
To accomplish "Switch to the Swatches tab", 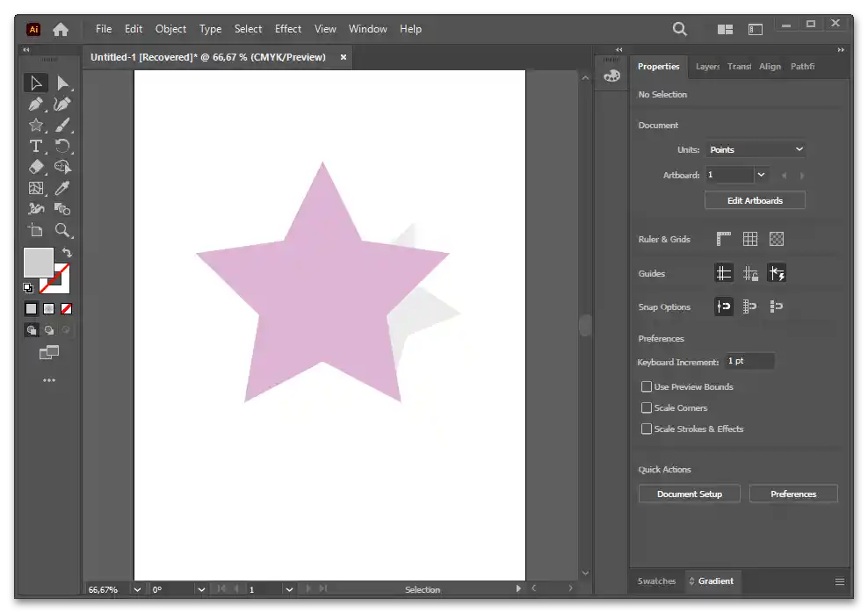I will pyautogui.click(x=656, y=581).
